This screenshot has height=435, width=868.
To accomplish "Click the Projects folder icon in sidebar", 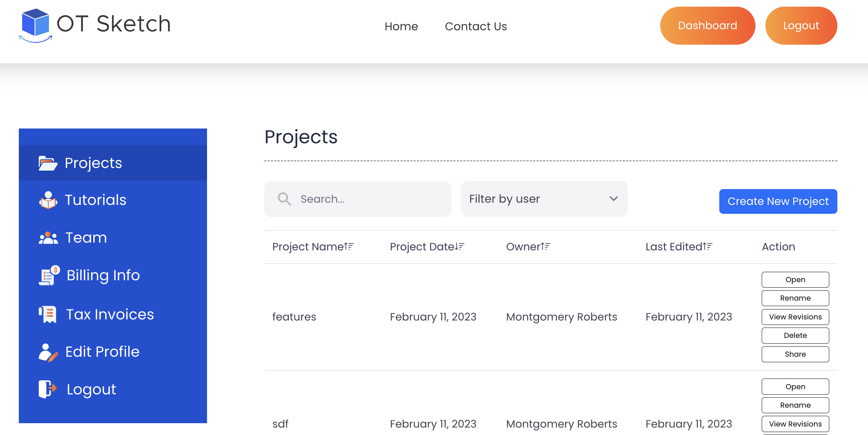I will click(48, 163).
